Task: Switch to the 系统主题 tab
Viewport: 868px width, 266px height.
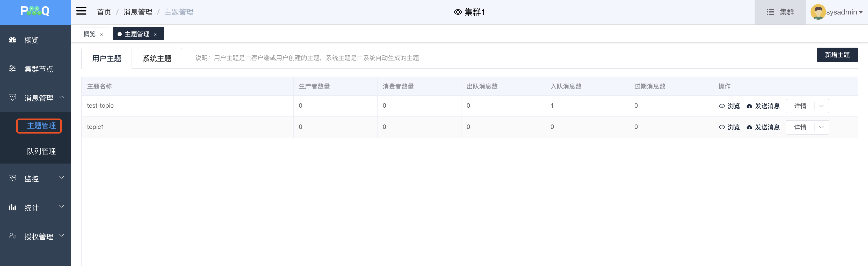Action: point(157,58)
